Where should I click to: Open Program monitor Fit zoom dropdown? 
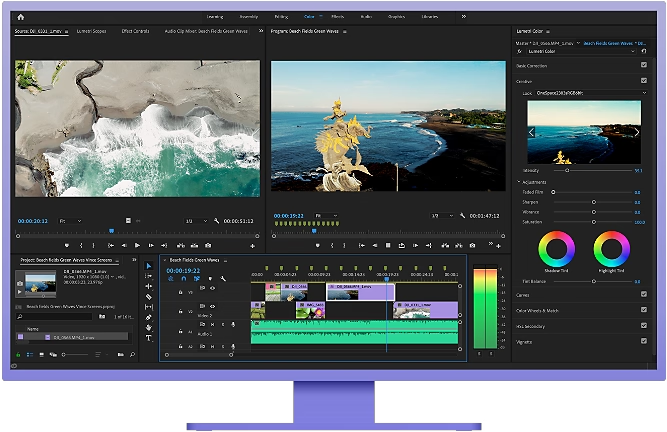click(x=325, y=215)
